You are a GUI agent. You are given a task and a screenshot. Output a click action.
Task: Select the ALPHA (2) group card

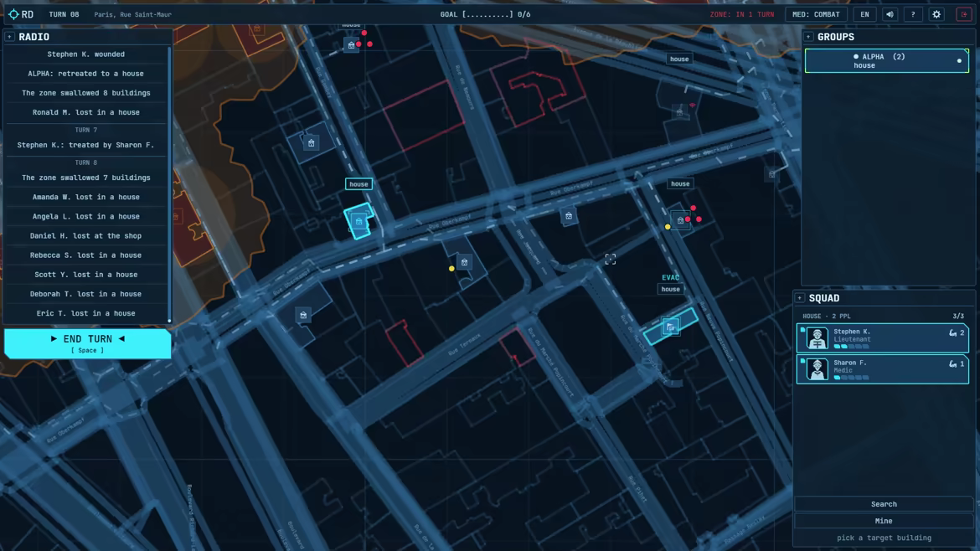tap(886, 60)
